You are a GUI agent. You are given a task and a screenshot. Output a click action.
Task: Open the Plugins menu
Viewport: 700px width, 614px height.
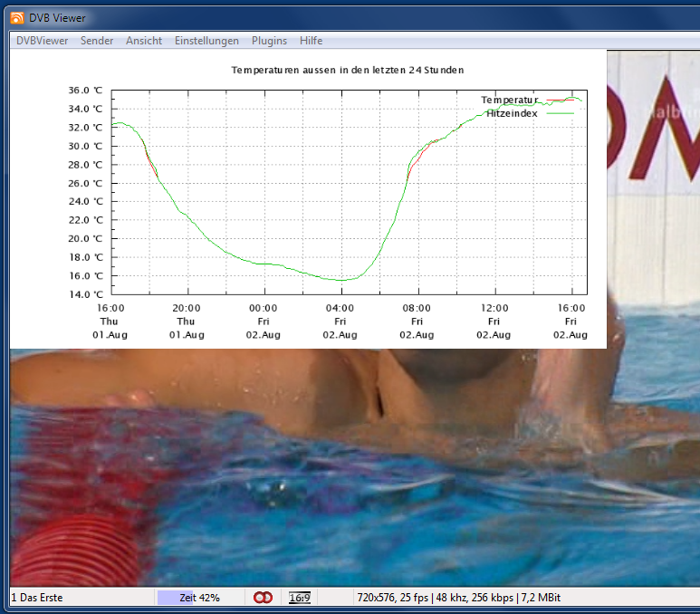269,41
